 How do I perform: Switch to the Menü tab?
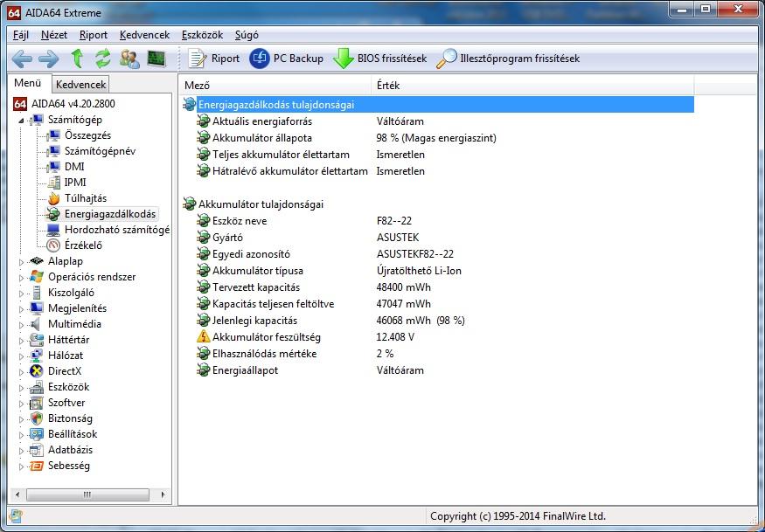[x=28, y=83]
